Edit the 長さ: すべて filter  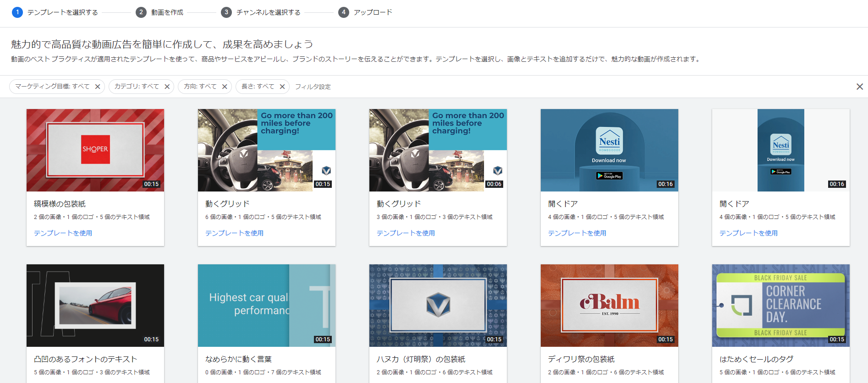coord(258,87)
